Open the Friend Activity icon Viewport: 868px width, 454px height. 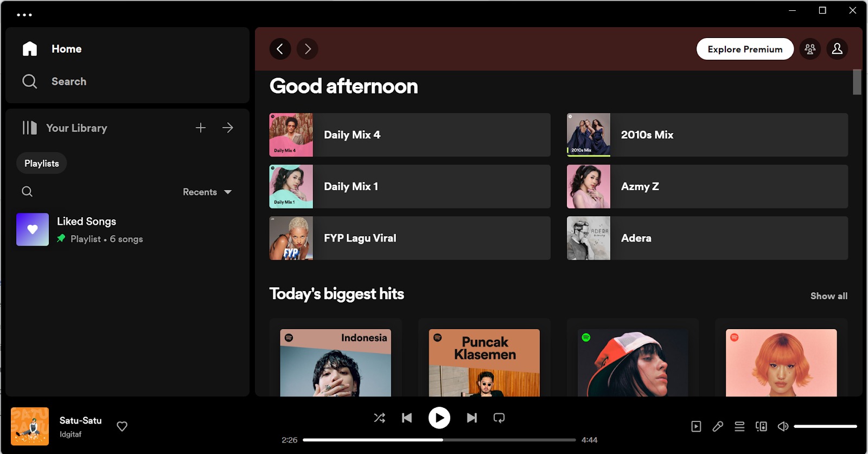pos(810,49)
